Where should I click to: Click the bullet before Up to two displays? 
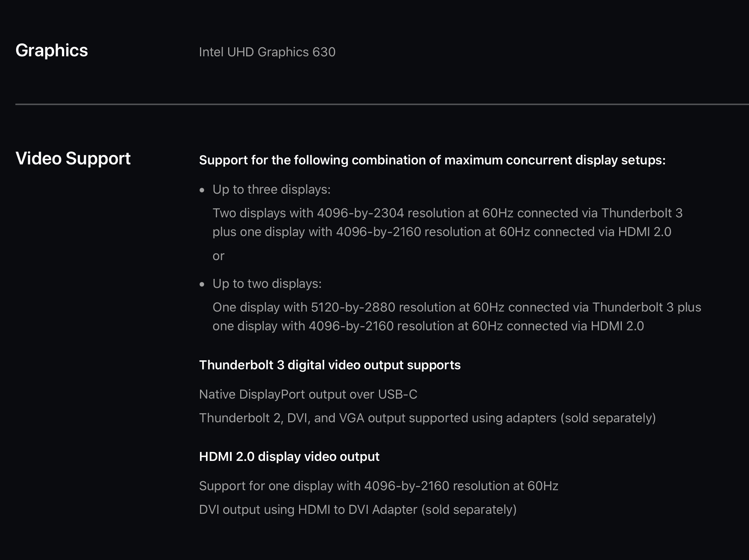[x=202, y=285]
